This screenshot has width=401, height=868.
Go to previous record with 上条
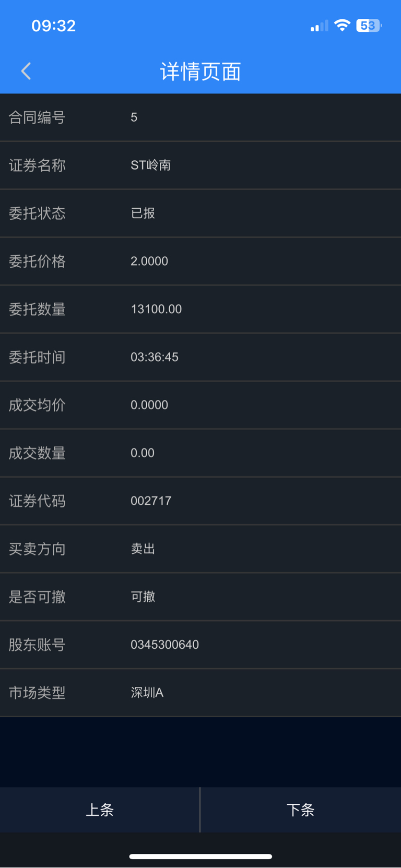point(100,810)
